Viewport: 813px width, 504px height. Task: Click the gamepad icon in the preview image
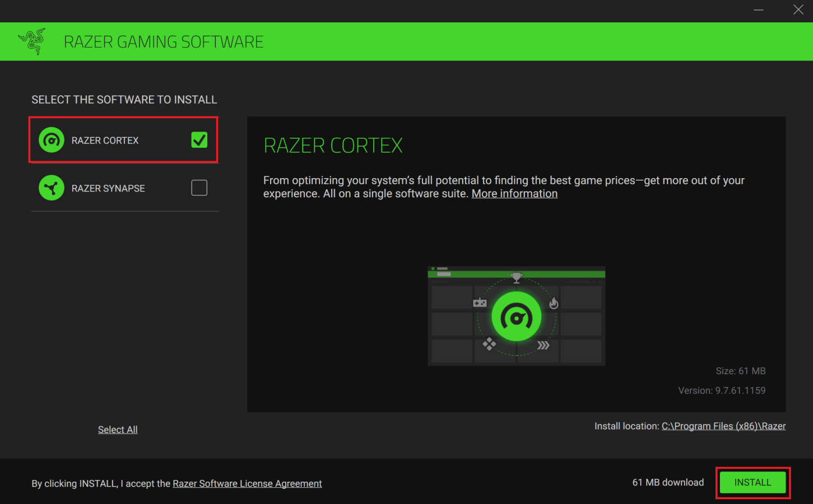coord(480,302)
